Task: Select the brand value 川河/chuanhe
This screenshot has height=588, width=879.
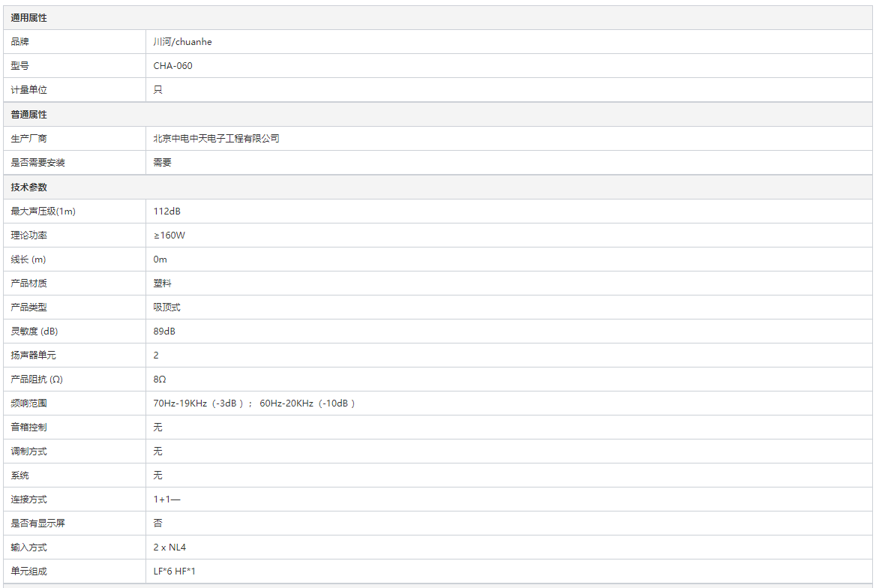Action: 182,42
